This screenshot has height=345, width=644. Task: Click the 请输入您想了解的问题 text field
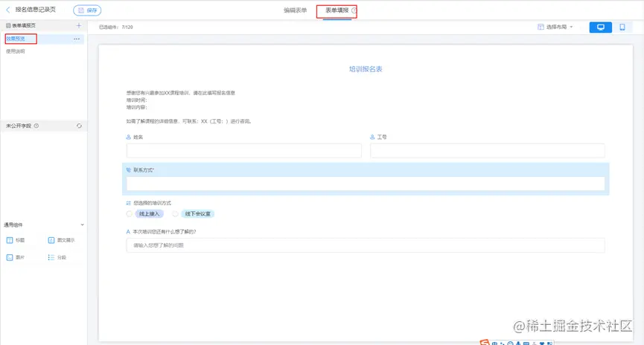tap(366, 245)
